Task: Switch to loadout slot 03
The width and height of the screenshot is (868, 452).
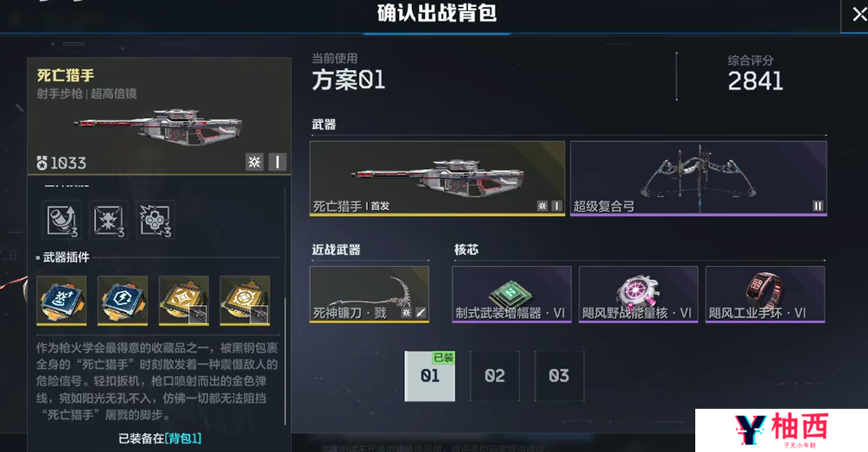Action: click(x=559, y=376)
